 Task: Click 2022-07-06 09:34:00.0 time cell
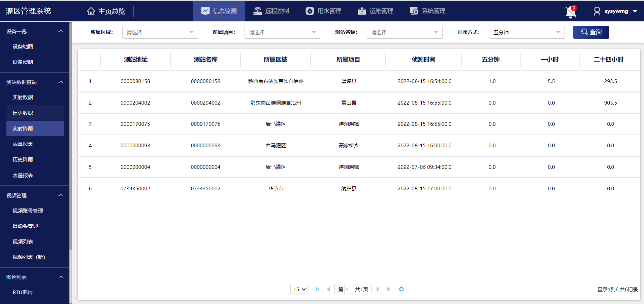pos(424,167)
